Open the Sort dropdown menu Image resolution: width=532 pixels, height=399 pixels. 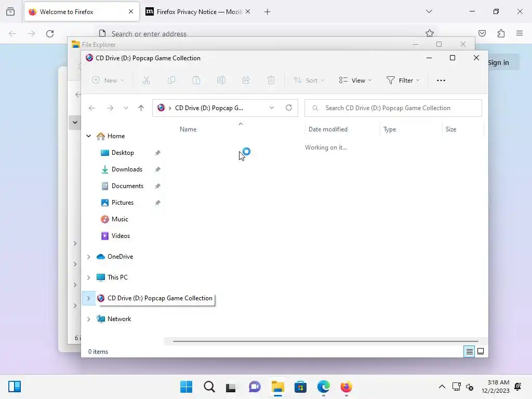pyautogui.click(x=309, y=81)
